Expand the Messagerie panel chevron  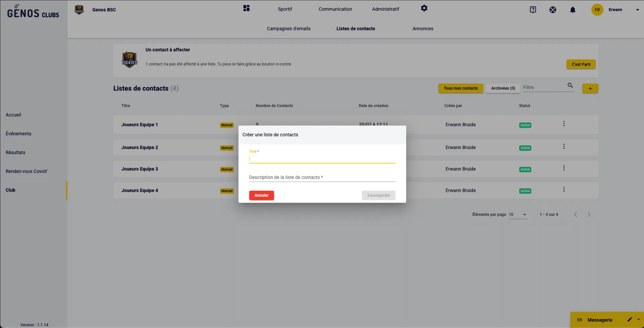[x=639, y=319]
